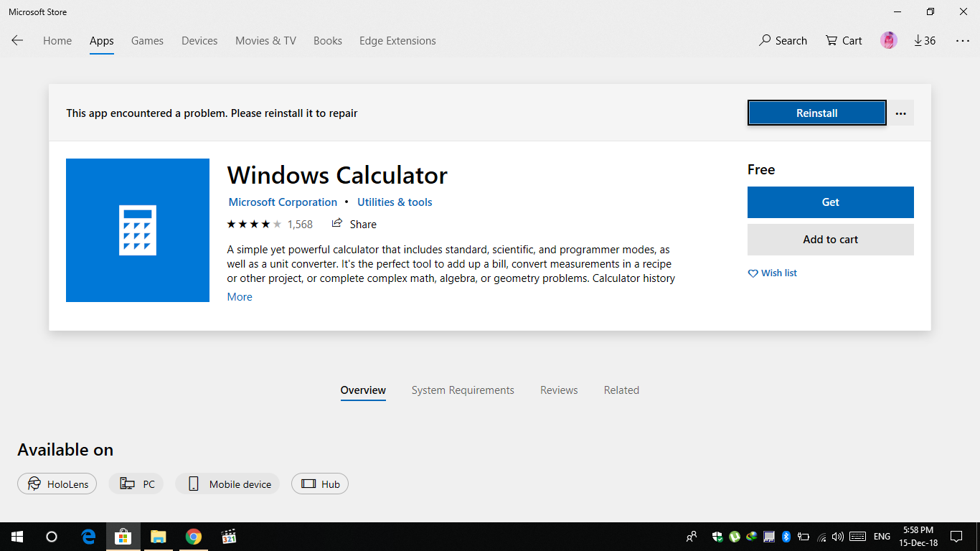Click Microsoft Store taskbar icon
Image resolution: width=980 pixels, height=551 pixels.
tap(123, 537)
